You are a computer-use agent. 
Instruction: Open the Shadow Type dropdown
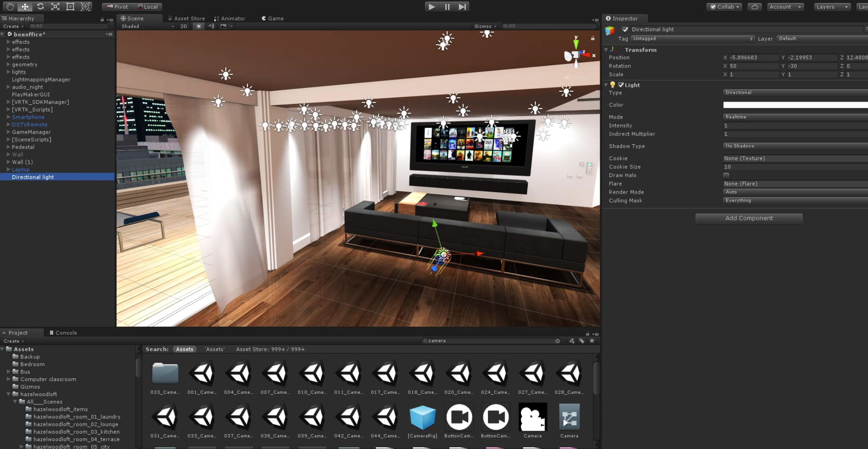click(795, 146)
